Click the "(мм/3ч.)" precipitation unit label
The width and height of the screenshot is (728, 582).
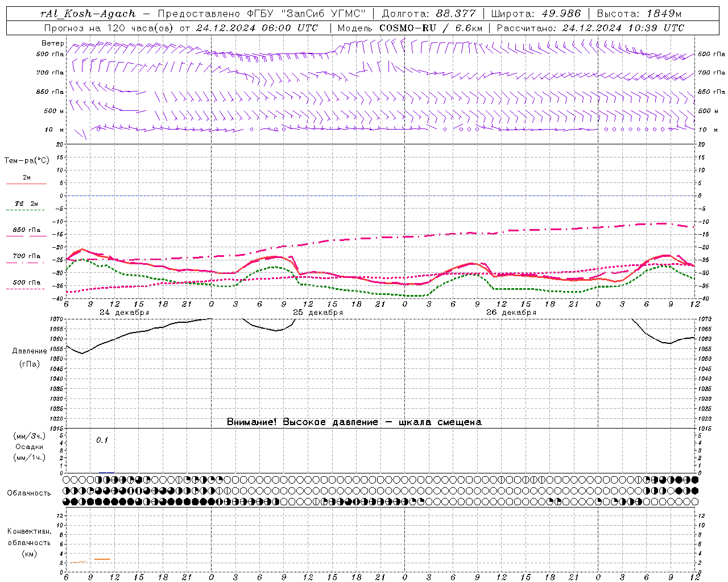[30, 436]
